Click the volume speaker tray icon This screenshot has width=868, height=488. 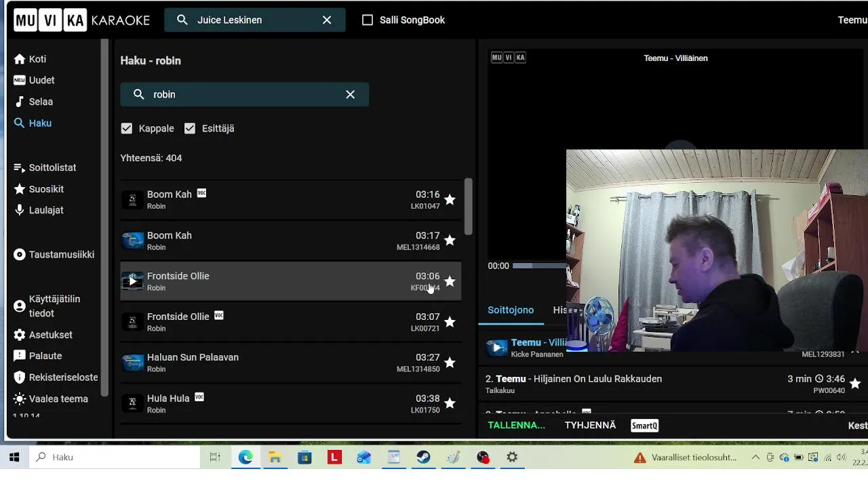tap(842, 457)
